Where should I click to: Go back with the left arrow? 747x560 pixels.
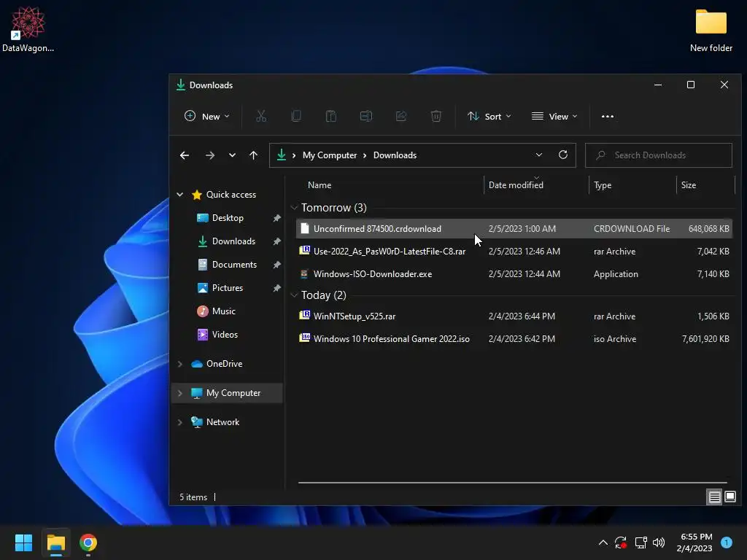point(185,155)
